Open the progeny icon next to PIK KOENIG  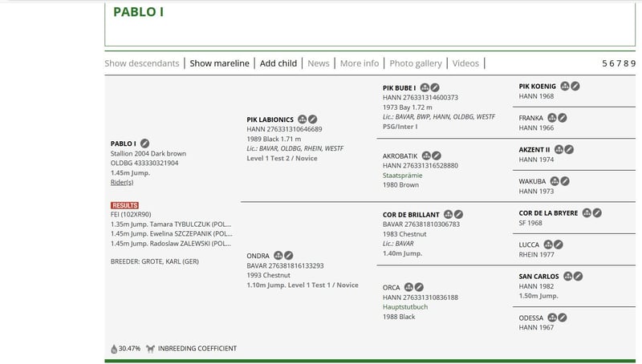pos(565,86)
